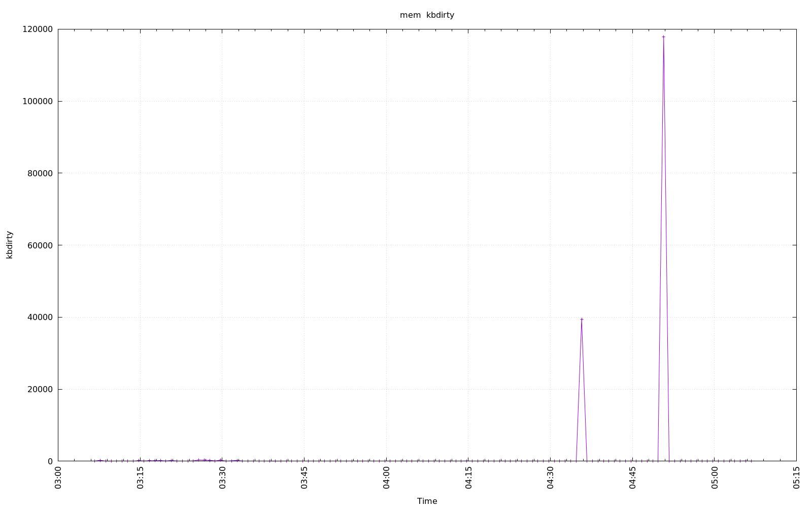The width and height of the screenshot is (812, 508).
Task: Click the 03:00 time tick label
Action: pyautogui.click(x=58, y=478)
